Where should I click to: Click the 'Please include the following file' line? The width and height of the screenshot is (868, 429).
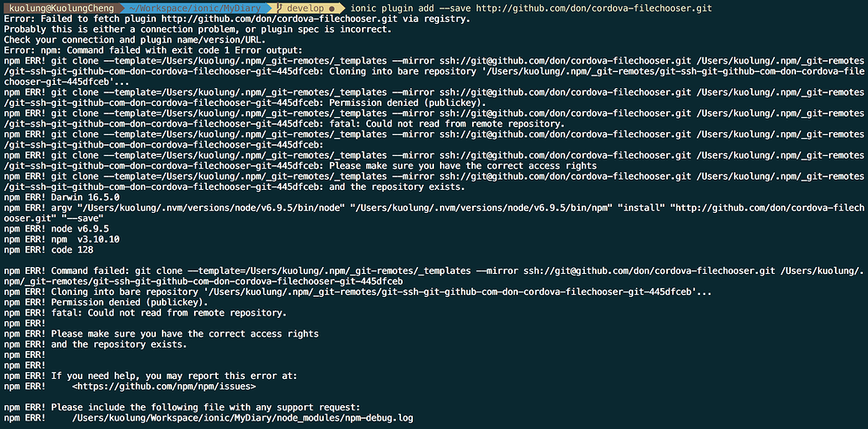click(182, 408)
